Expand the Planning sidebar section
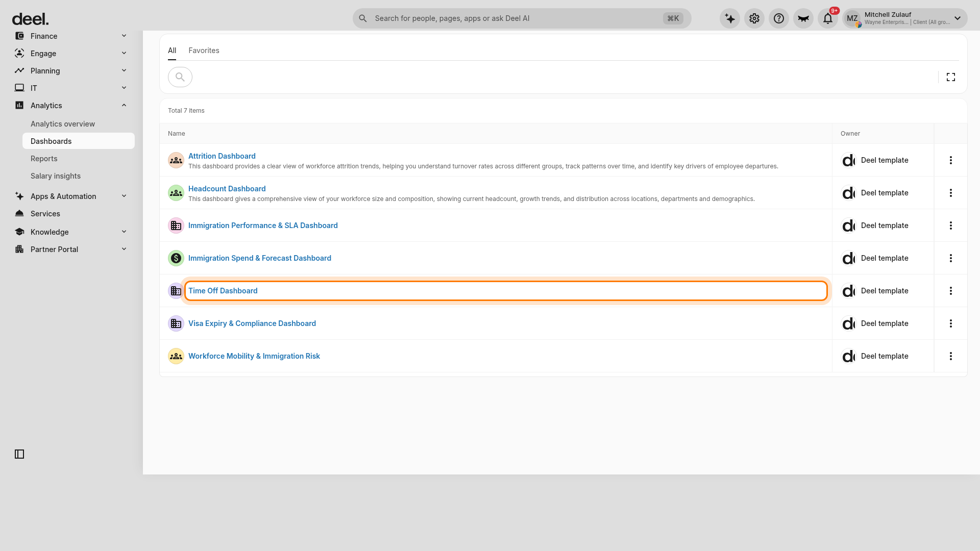Image resolution: width=980 pixels, height=551 pixels. [x=71, y=71]
